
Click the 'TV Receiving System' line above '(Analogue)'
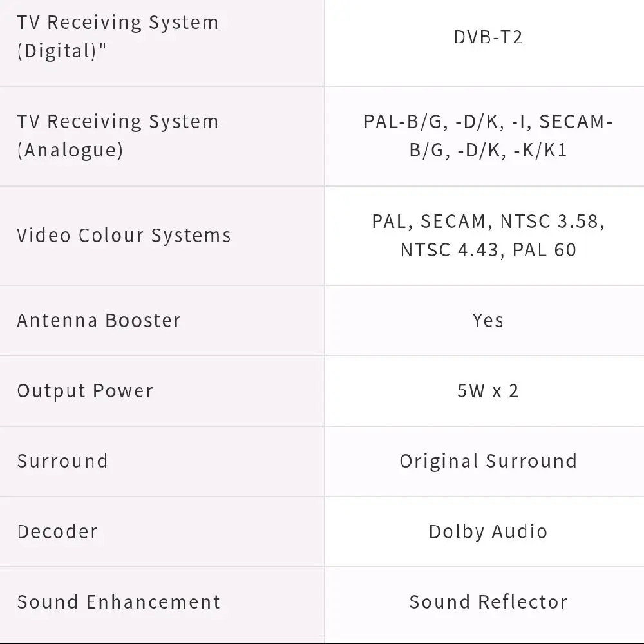pos(118,122)
